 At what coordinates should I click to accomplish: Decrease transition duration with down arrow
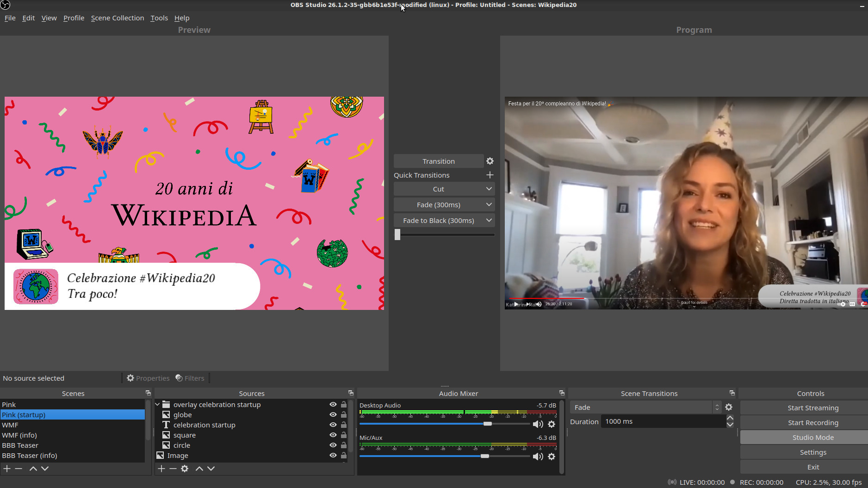point(730,425)
